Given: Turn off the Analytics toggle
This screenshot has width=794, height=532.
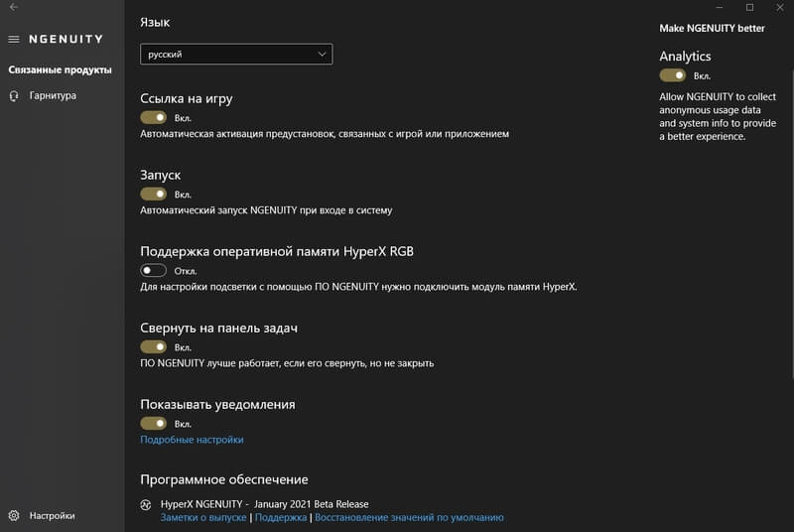Looking at the screenshot, I should (673, 75).
